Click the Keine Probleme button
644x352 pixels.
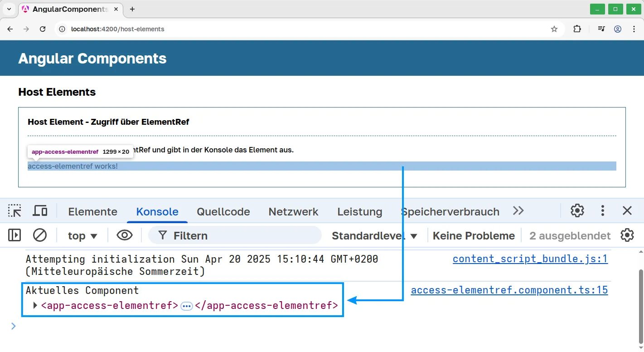474,236
